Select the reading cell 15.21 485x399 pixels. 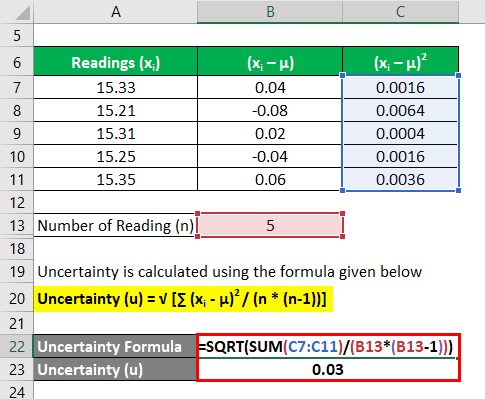click(116, 110)
